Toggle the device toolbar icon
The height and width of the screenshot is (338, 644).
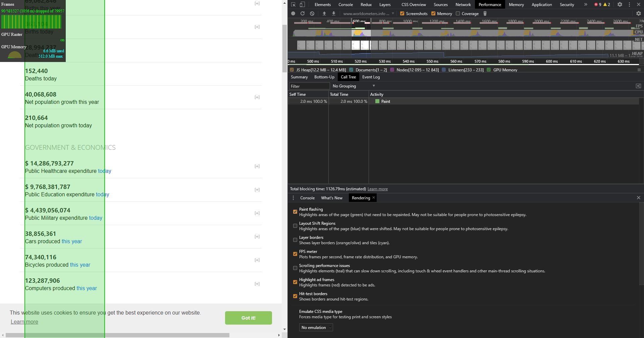pos(302,5)
